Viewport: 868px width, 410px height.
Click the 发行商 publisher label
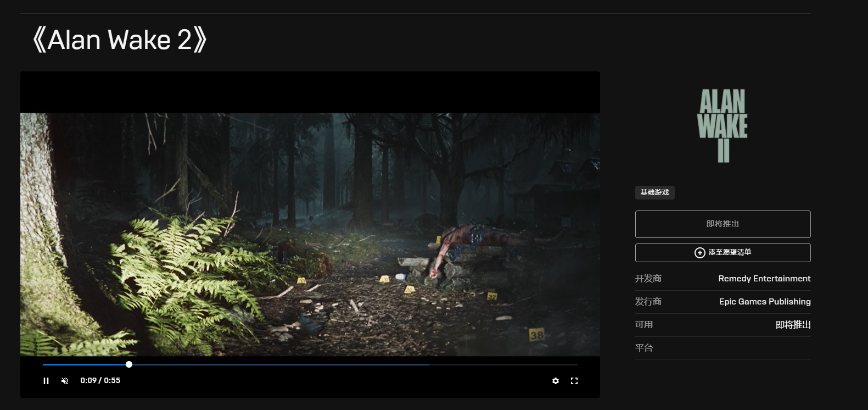coord(648,302)
